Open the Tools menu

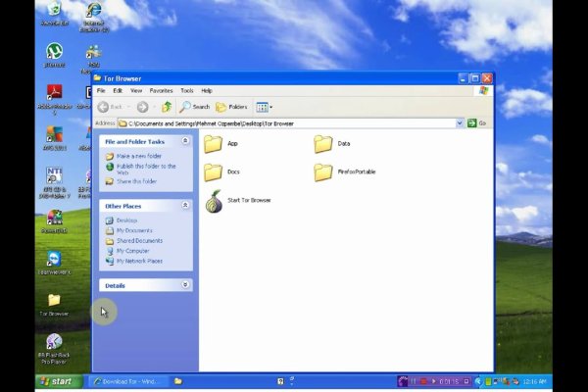(186, 90)
